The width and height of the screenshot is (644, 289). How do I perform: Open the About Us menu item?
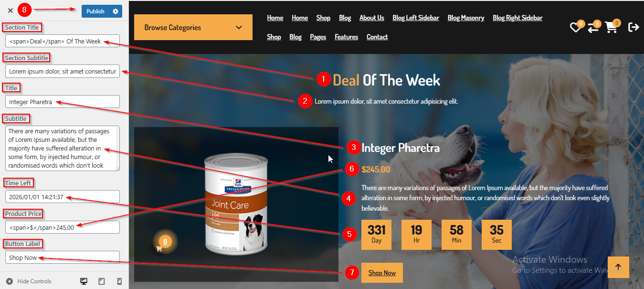372,18
